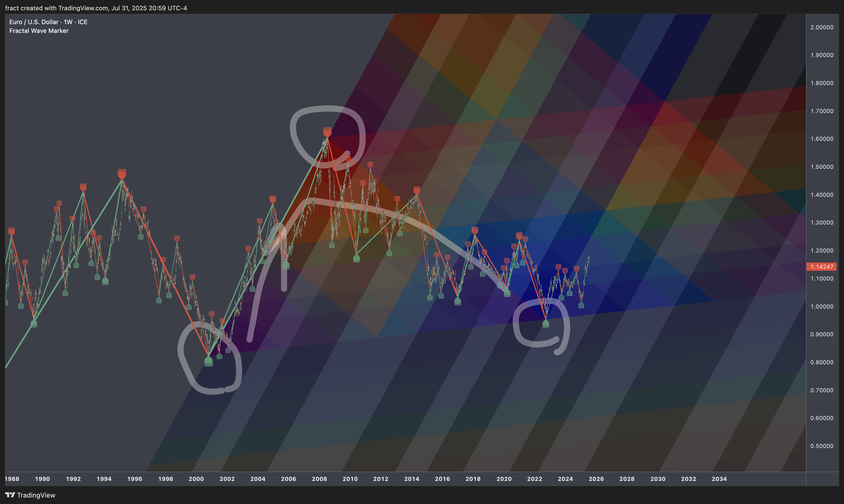Click the 2000 year label on time axis
Image resolution: width=844 pixels, height=504 pixels.
pyautogui.click(x=196, y=479)
